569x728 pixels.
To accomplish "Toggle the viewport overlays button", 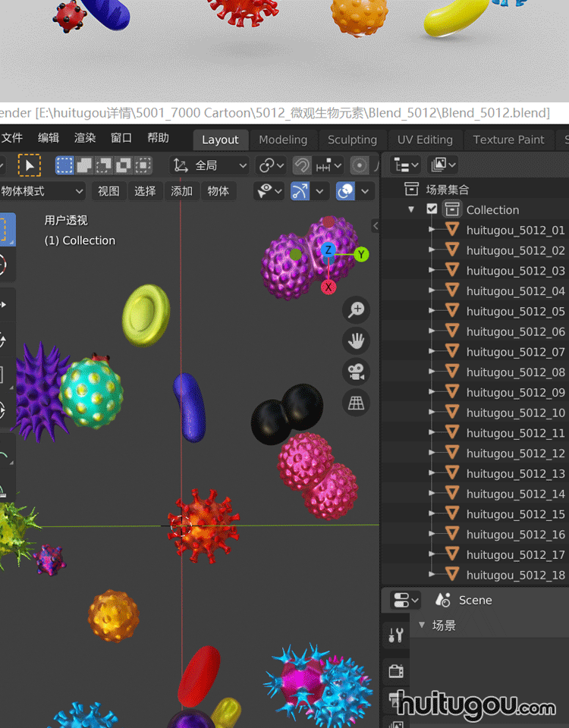I will [346, 191].
